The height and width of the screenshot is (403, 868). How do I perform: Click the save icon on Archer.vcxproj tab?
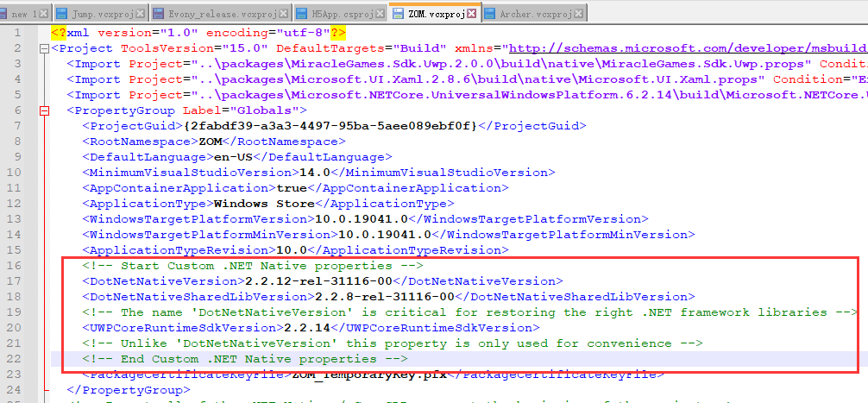(x=490, y=15)
